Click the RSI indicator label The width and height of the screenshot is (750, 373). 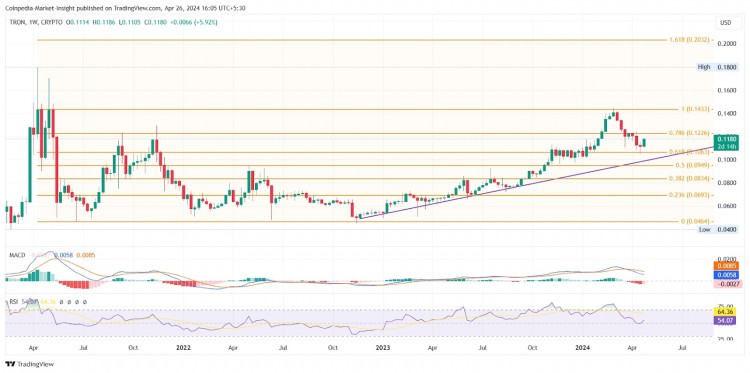13,302
